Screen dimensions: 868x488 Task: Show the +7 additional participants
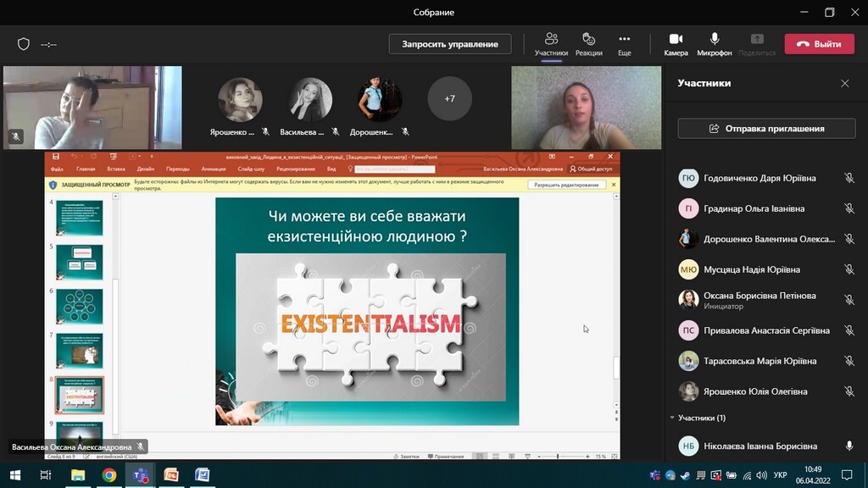pyautogui.click(x=449, y=99)
